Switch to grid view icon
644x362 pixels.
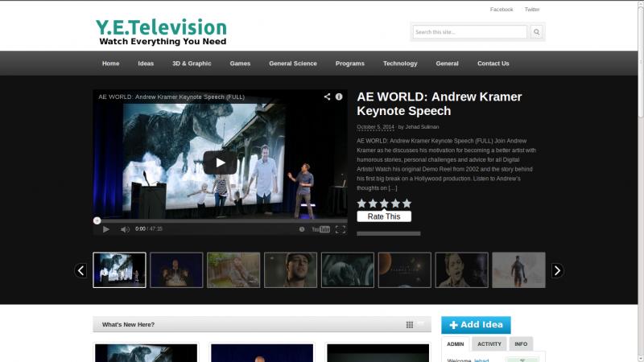[410, 325]
